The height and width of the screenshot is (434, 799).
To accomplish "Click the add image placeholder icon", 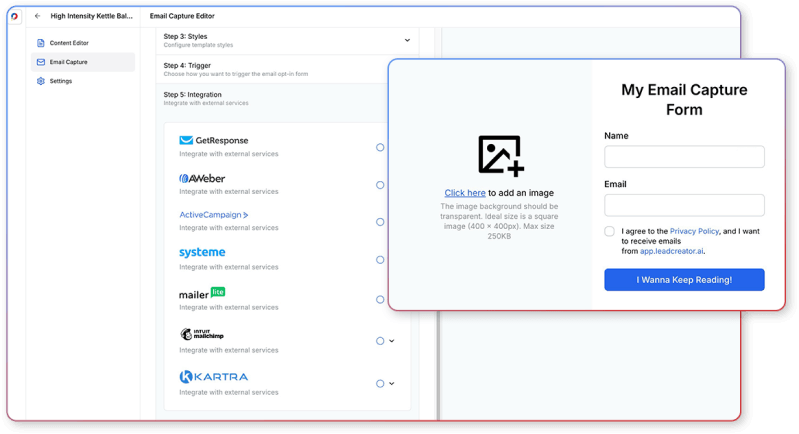I will pyautogui.click(x=500, y=155).
